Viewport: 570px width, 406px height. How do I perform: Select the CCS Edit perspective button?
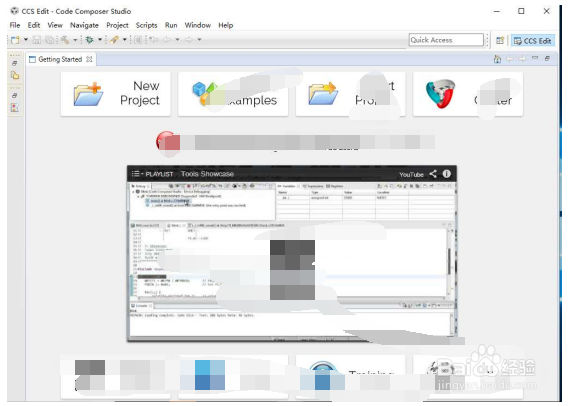(533, 41)
